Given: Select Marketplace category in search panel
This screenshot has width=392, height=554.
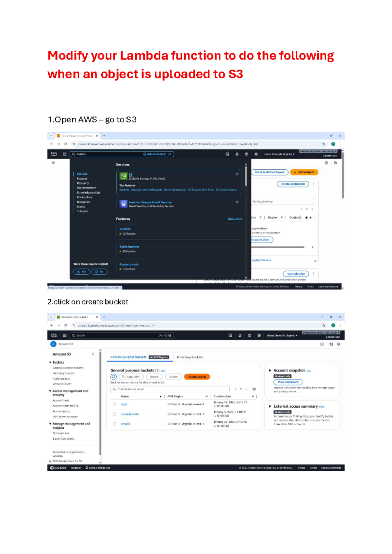Looking at the screenshot, I should tap(84, 197).
